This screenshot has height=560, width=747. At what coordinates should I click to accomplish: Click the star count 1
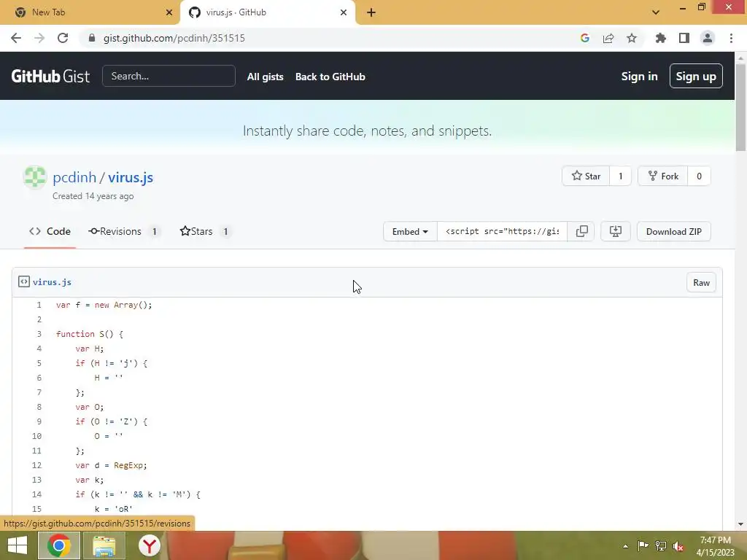[x=620, y=176]
